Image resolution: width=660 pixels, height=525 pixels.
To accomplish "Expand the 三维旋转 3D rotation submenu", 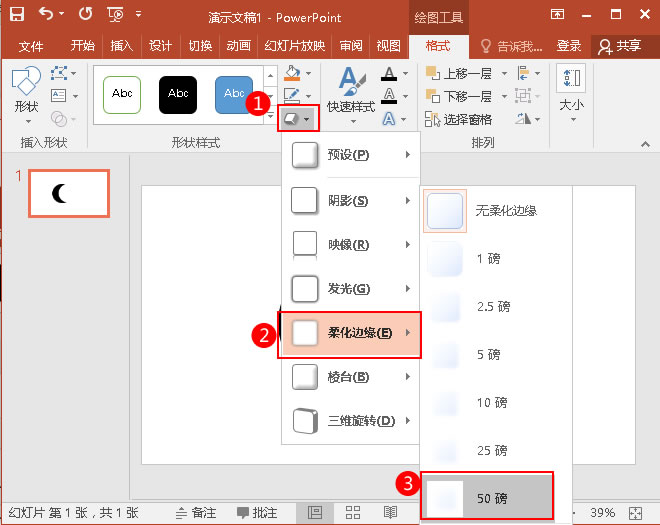I will [349, 420].
